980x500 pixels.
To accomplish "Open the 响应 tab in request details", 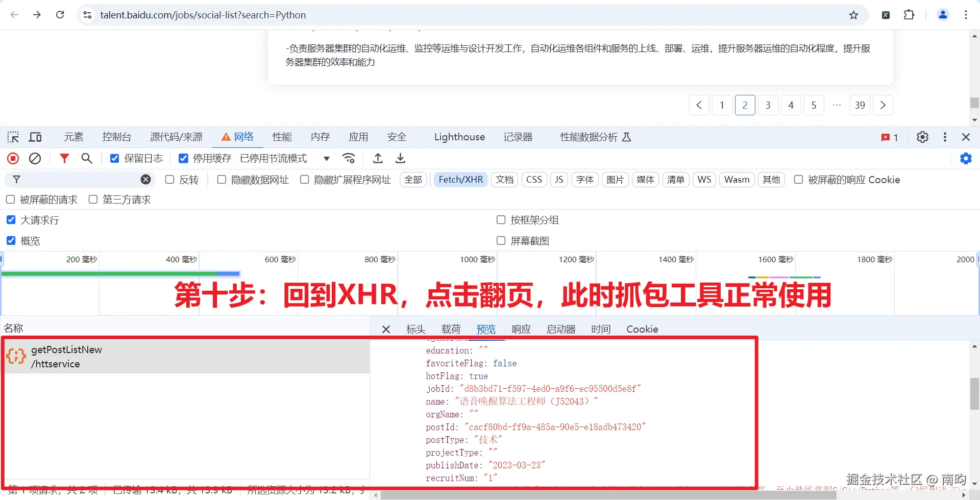I will click(x=521, y=329).
